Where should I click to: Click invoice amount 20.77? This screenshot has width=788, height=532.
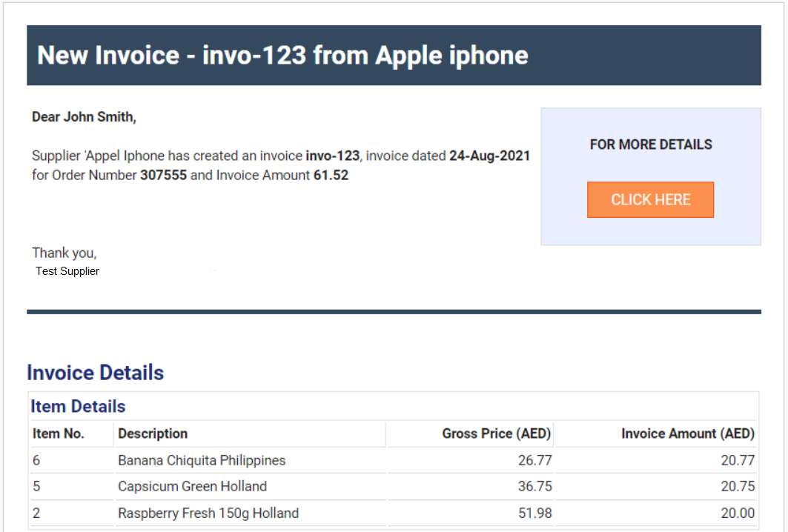click(738, 460)
